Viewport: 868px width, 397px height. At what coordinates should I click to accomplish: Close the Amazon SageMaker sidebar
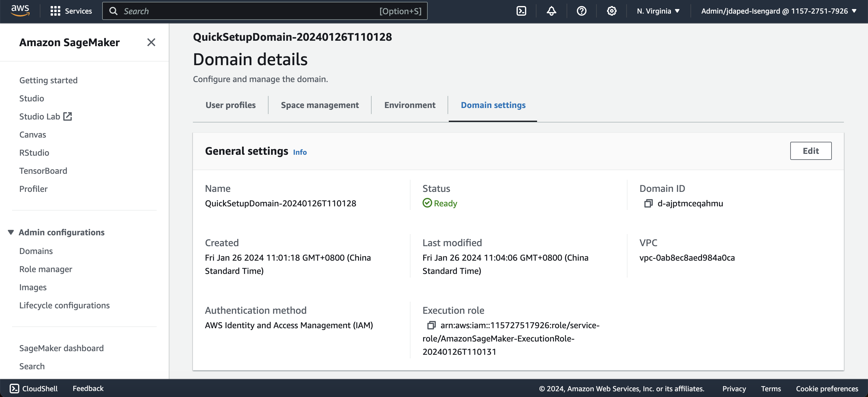point(151,42)
